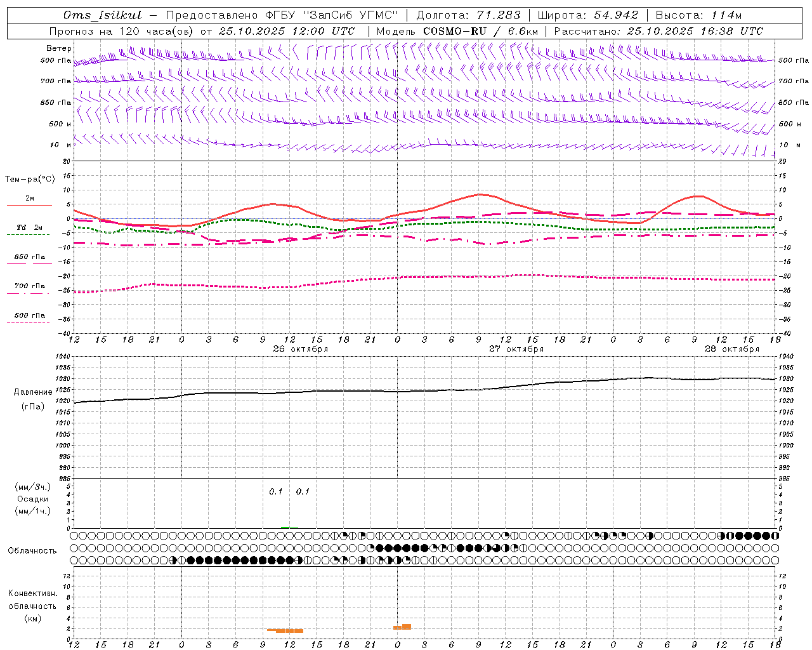The height and width of the screenshot is (650, 812).
Task: Click the 'Облачность' cloud cover label
Action: [x=32, y=551]
